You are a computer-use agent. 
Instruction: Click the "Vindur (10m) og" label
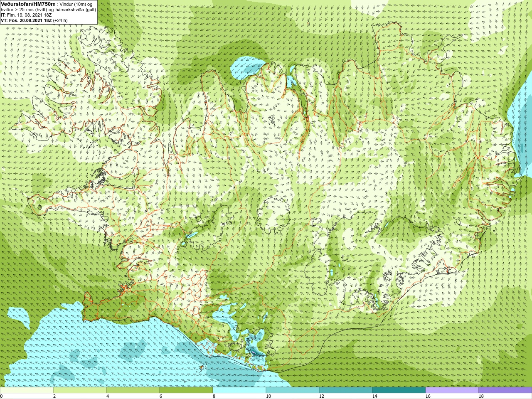(x=76, y=4)
